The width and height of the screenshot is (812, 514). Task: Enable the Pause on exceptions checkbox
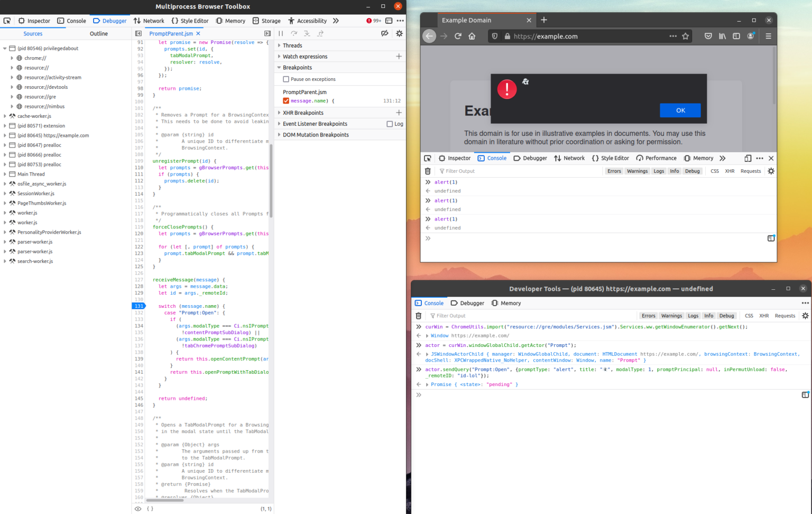286,79
